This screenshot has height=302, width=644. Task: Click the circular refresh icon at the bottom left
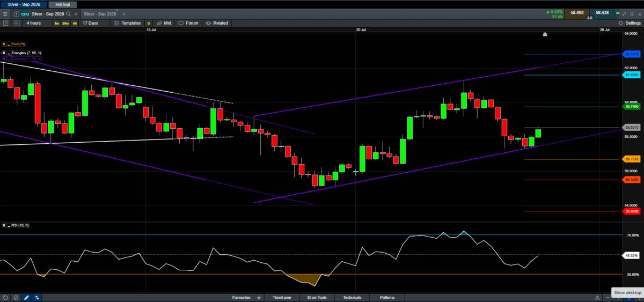5,297
